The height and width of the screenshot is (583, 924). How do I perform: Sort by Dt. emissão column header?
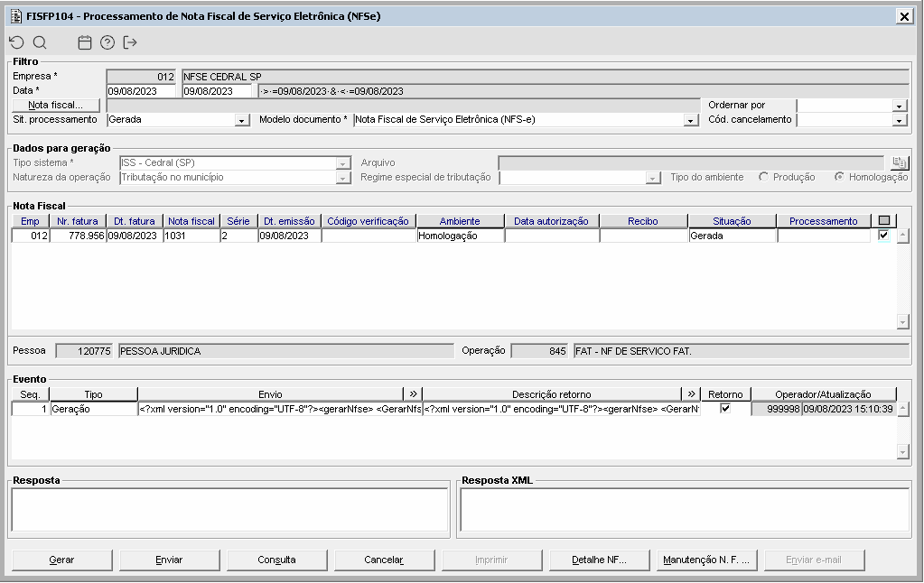point(289,221)
